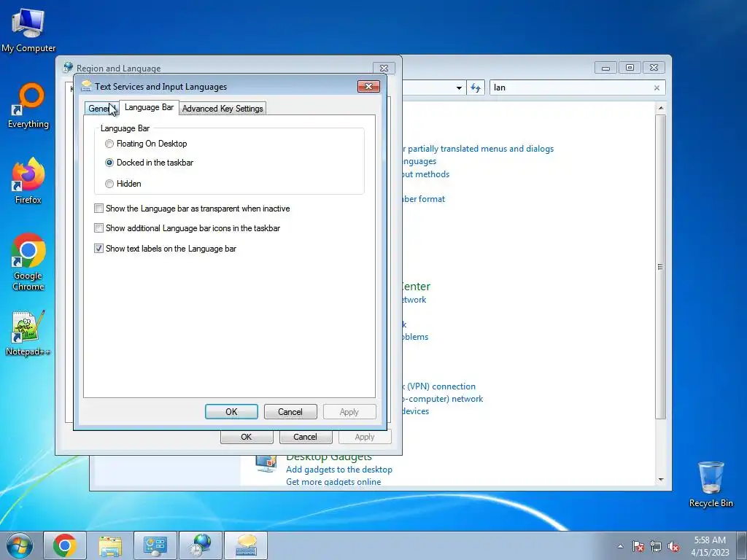747x560 pixels.
Task: Click Chrome icon in the taskbar
Action: click(65, 545)
